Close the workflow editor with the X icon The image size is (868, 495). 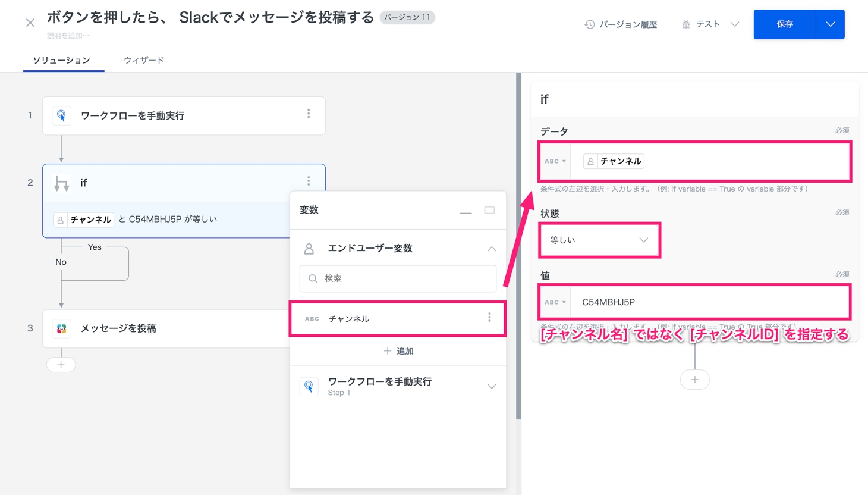click(30, 23)
